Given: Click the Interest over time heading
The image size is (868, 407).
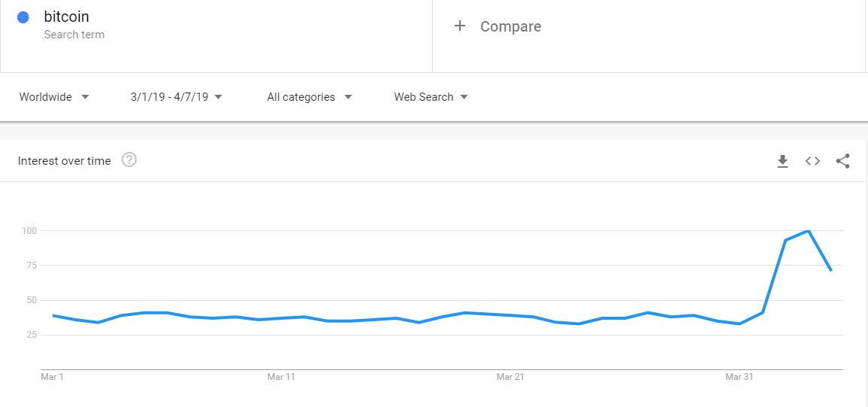Looking at the screenshot, I should [x=65, y=161].
